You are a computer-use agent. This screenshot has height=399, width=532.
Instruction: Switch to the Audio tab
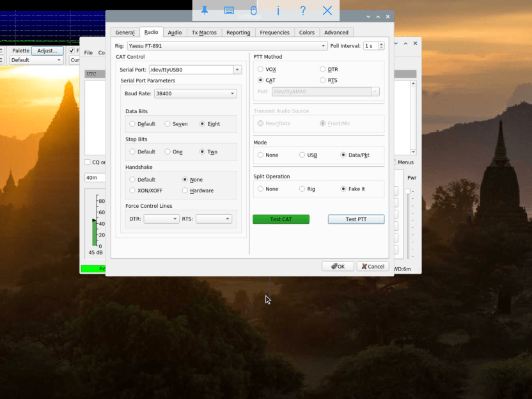tap(175, 33)
